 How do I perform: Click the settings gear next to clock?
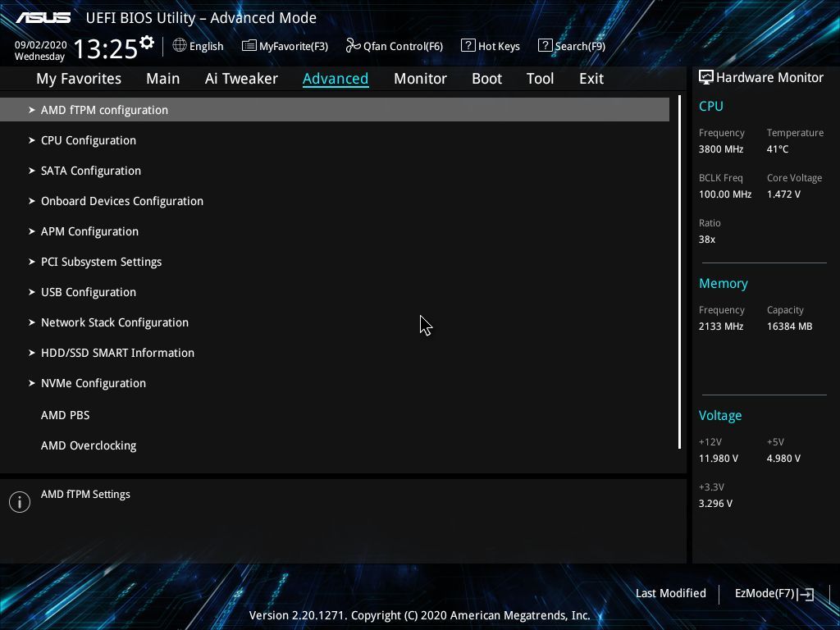coord(146,43)
